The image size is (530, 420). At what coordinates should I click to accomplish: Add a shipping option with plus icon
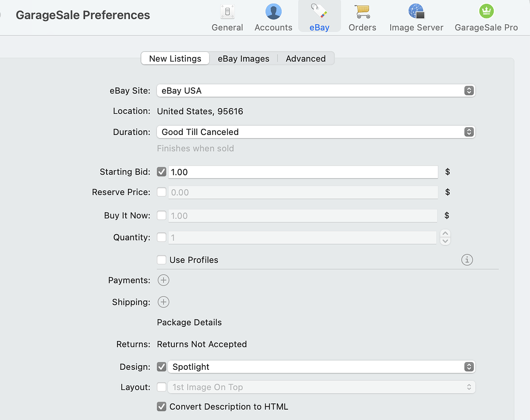click(163, 302)
